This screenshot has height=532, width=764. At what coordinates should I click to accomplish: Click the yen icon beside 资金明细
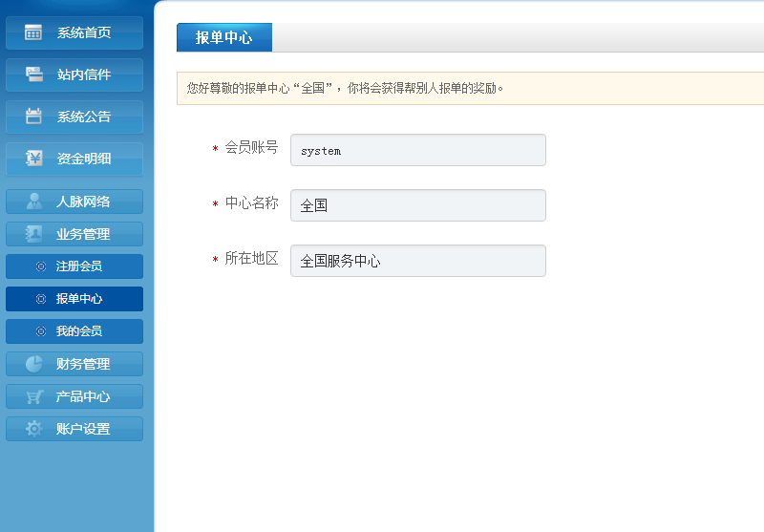[33, 158]
